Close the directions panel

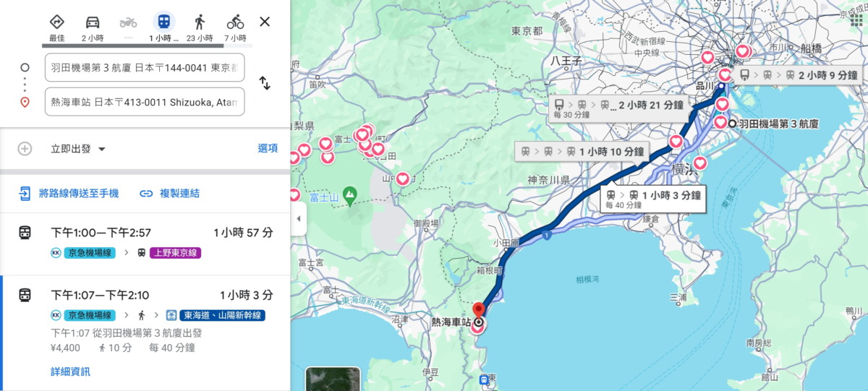pos(265,22)
